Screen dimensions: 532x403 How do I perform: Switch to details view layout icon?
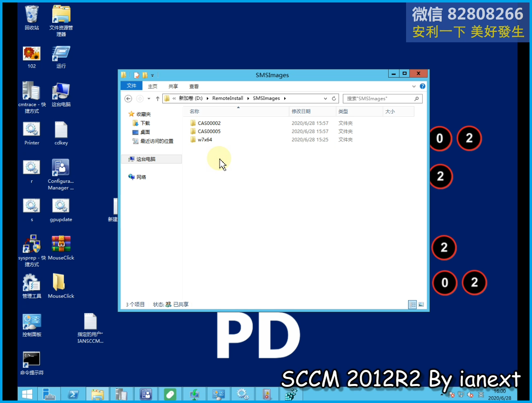coord(412,304)
